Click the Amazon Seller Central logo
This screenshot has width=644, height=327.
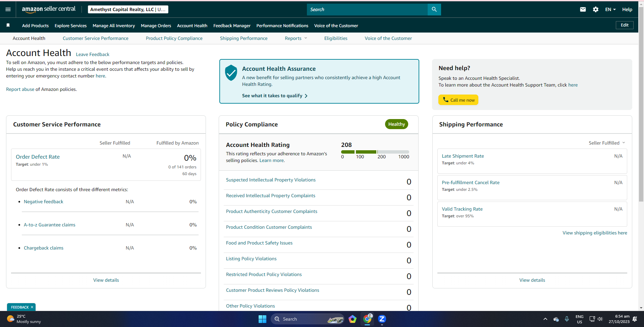click(49, 9)
